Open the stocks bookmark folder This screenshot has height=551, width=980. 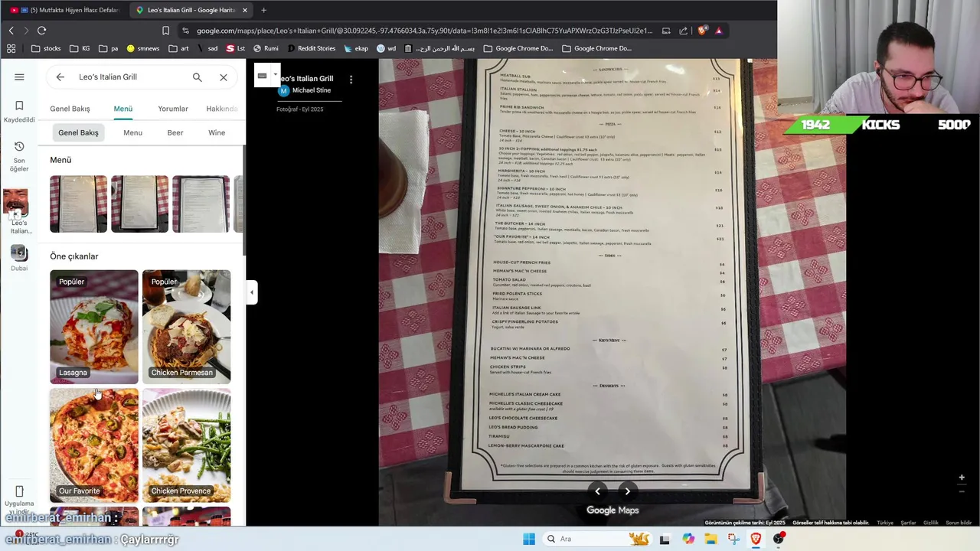pos(46,48)
